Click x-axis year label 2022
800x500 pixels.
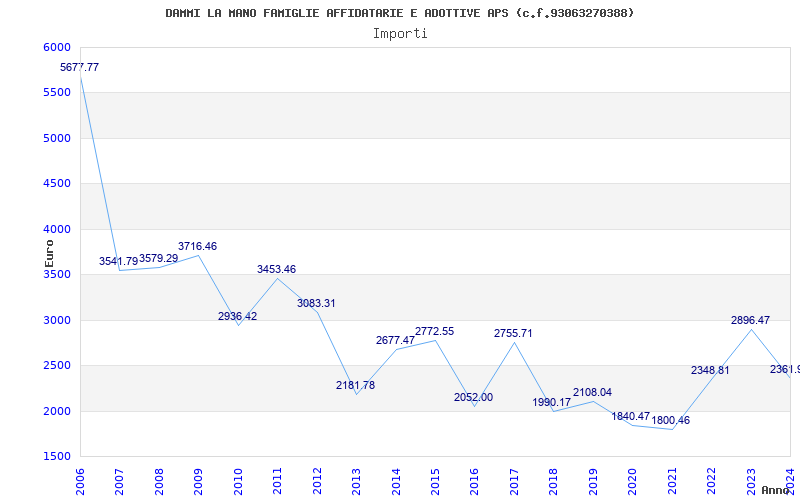tap(712, 481)
